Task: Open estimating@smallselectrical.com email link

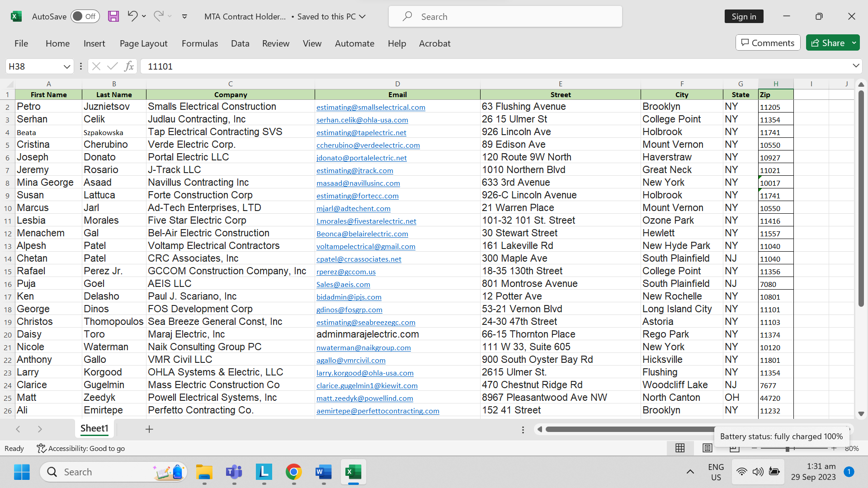Action: (371, 108)
